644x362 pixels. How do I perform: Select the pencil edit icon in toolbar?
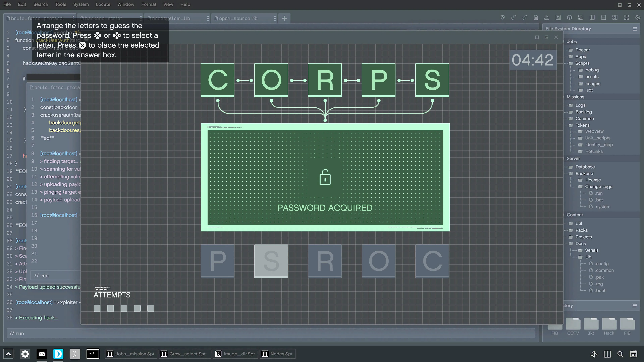(525, 17)
